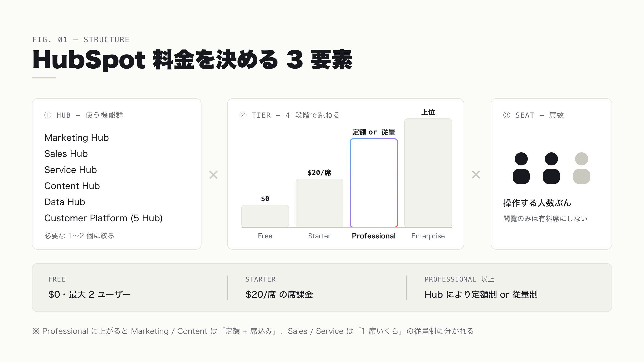Click the bold 'Professional' axis label
This screenshot has width=644, height=362.
point(374,236)
